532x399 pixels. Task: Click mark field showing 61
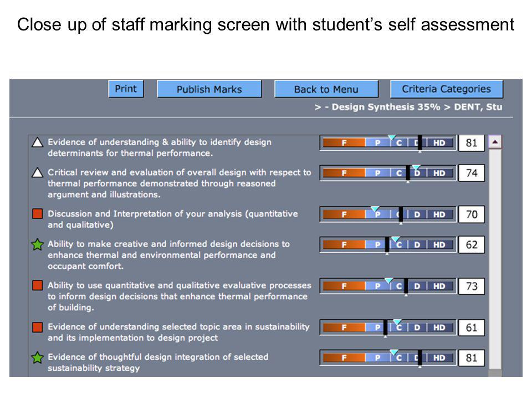(472, 328)
